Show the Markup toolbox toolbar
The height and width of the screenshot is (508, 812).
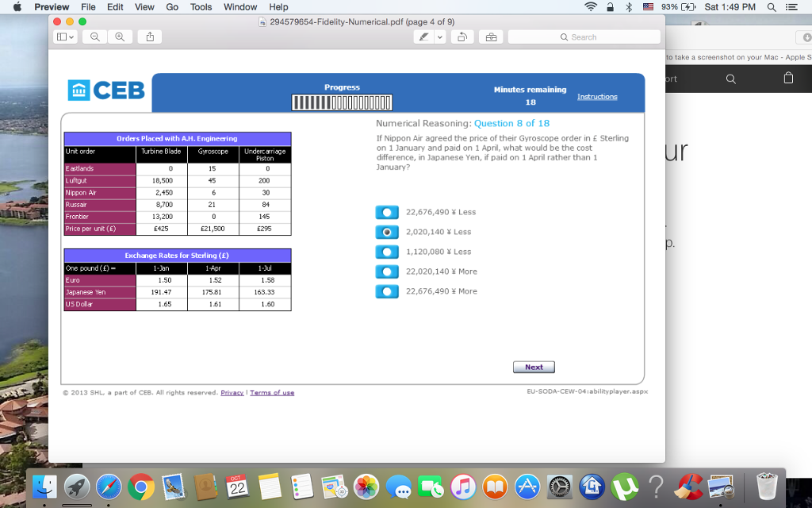coord(491,37)
